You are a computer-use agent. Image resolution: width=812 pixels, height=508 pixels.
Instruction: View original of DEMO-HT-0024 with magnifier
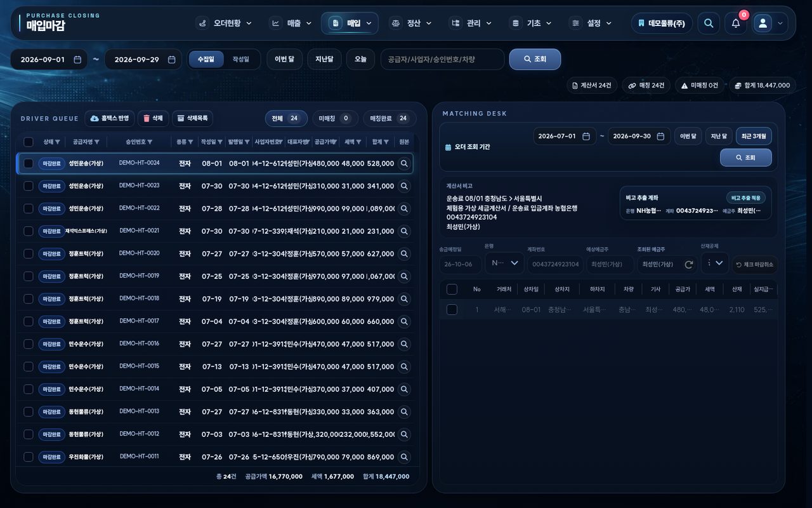coord(403,164)
